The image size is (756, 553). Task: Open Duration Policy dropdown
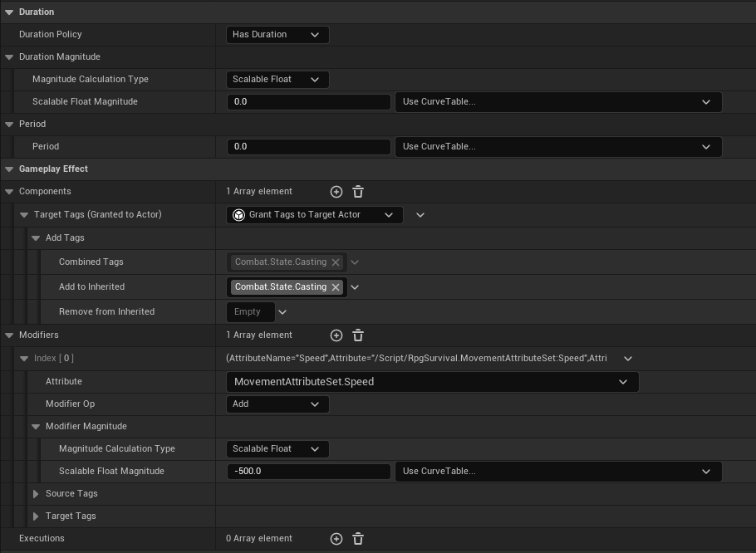(277, 35)
